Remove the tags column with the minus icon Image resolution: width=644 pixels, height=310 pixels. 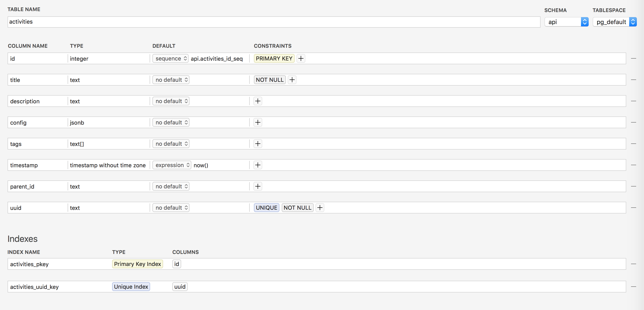[634, 143]
